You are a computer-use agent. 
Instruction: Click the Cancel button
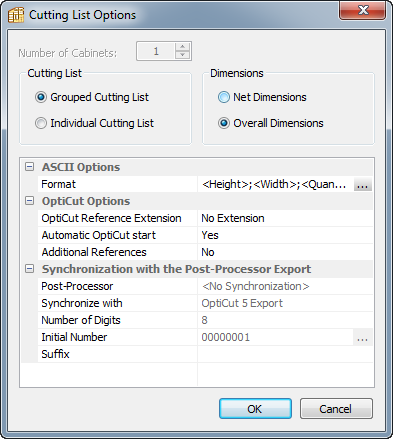pos(336,409)
